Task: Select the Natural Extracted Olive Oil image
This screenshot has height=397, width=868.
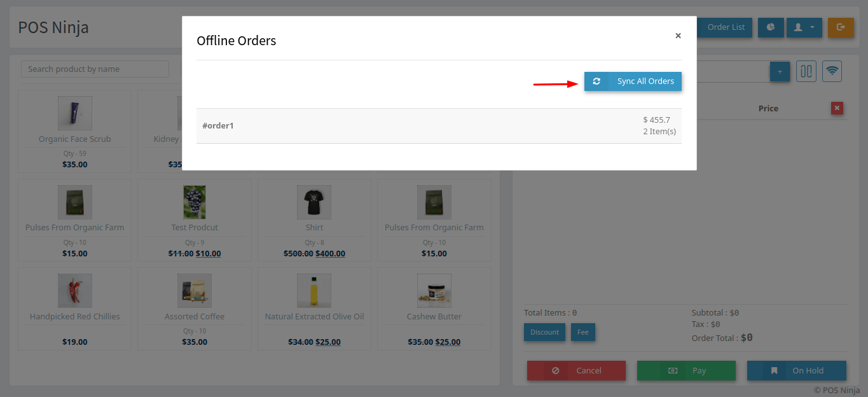Action: 314,291
